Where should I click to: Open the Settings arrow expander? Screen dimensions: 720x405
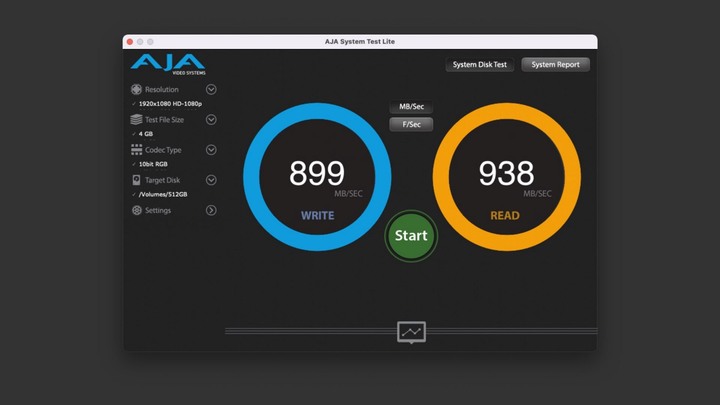[211, 210]
